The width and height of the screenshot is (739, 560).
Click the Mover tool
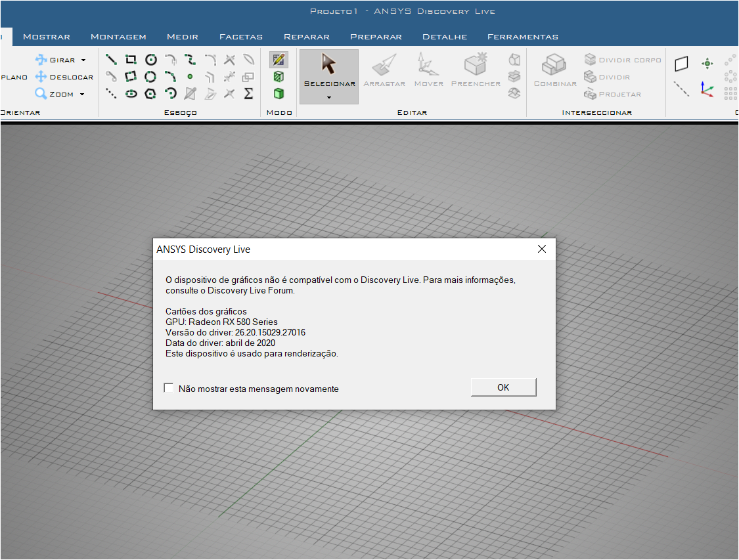pos(428,71)
